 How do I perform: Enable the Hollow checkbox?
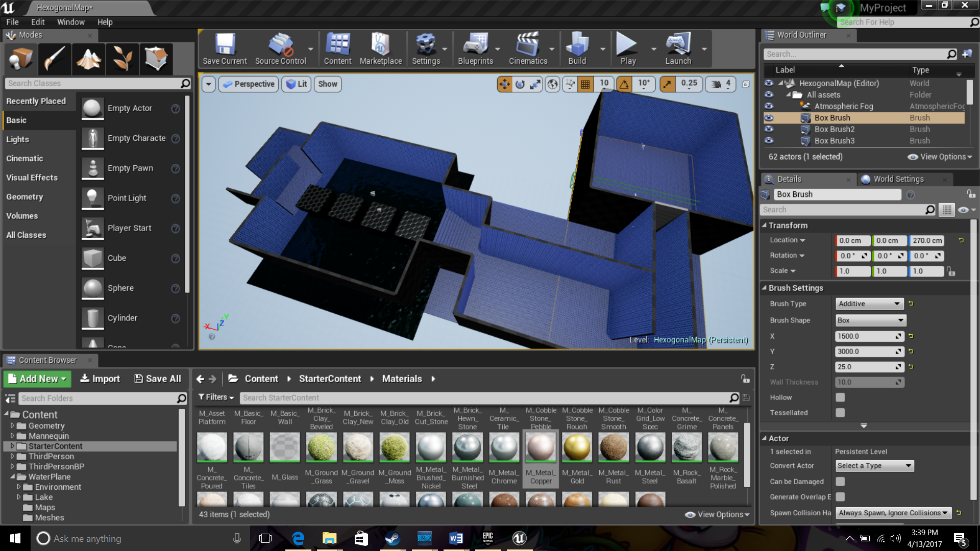pos(840,397)
